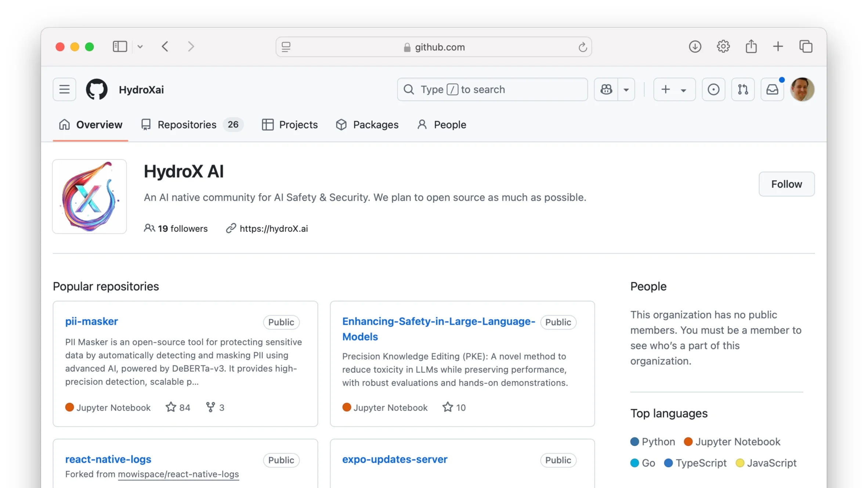Expand Safari sidebar tab group chevron
Screen dimensions: 868x488
140,47
